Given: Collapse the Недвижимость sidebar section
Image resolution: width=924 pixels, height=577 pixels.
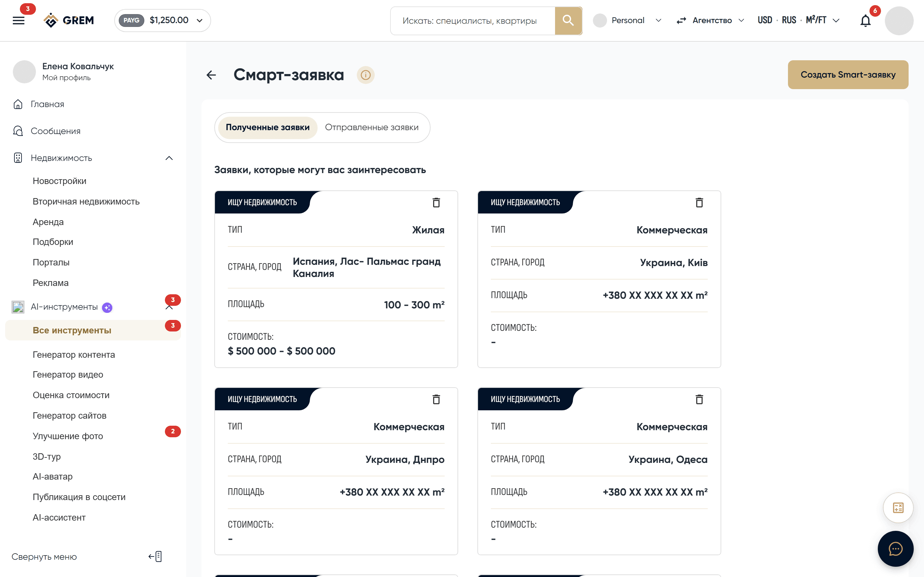Looking at the screenshot, I should 169,158.
